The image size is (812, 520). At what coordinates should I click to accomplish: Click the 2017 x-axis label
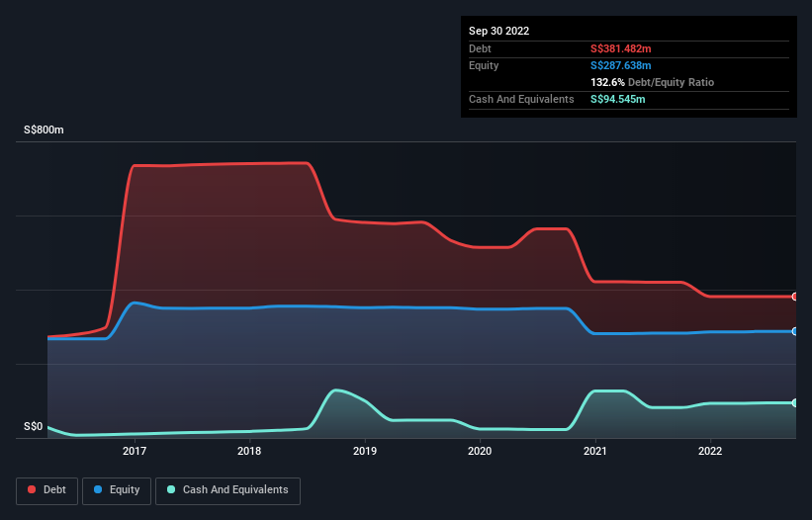(x=135, y=451)
